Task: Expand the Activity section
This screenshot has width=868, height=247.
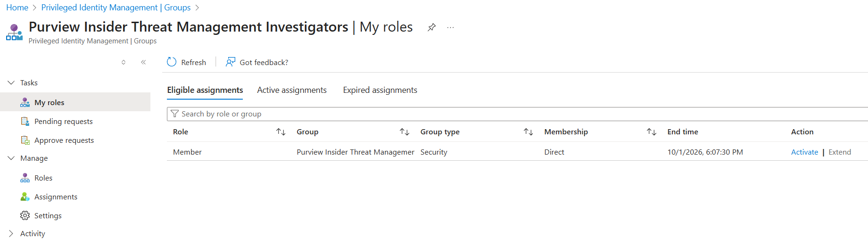Action: tap(11, 234)
